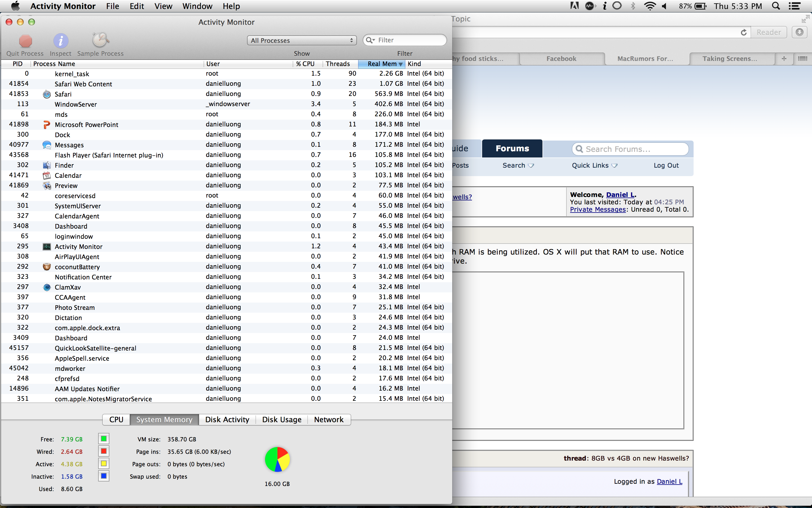812x508 pixels.
Task: Switch to the Facebook tab in Safari
Action: [x=561, y=58]
